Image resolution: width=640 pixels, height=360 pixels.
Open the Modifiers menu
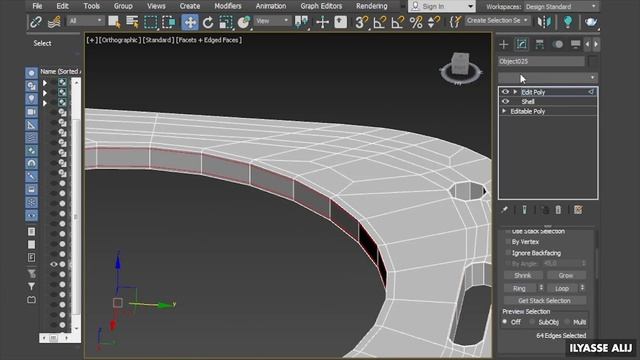coord(228,6)
